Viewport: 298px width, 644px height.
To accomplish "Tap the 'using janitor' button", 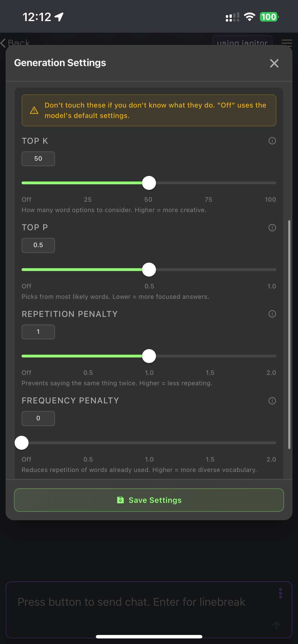I will coord(242,41).
